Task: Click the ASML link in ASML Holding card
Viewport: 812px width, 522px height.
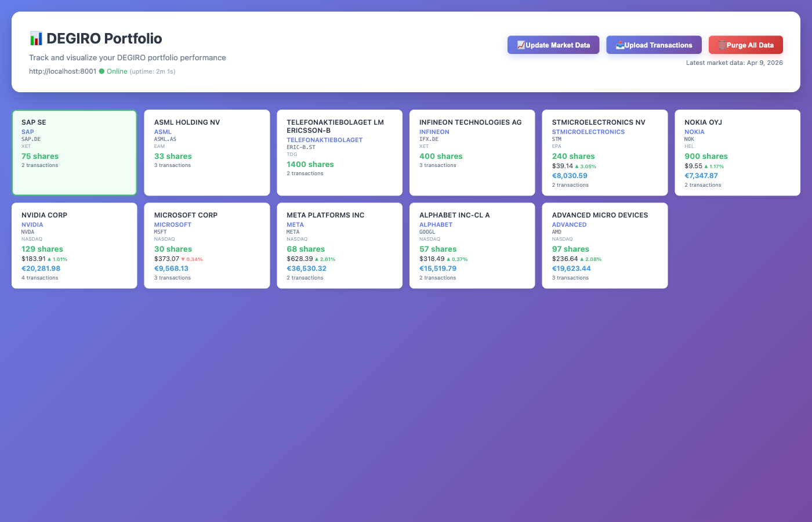Action: click(163, 132)
